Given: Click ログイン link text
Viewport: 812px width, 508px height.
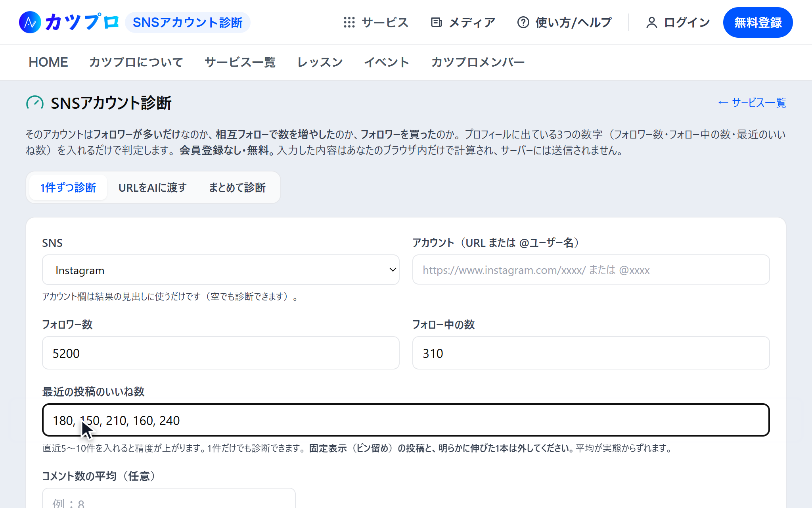Looking at the screenshot, I should pos(687,23).
